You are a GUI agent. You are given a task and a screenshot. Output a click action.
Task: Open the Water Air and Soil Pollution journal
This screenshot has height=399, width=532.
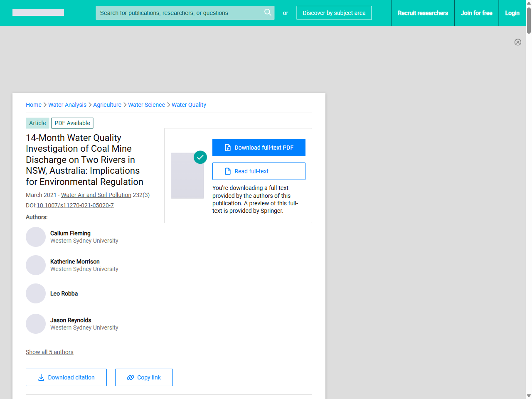pos(96,195)
